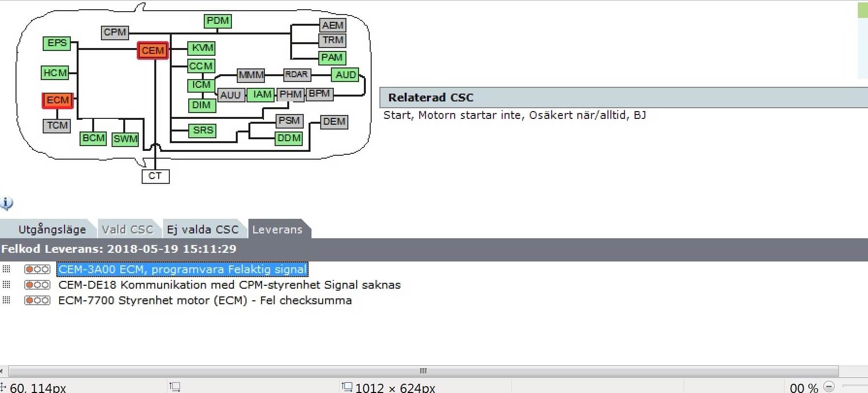Select the red ECM module in diagram
The image size is (868, 393).
coord(58,100)
